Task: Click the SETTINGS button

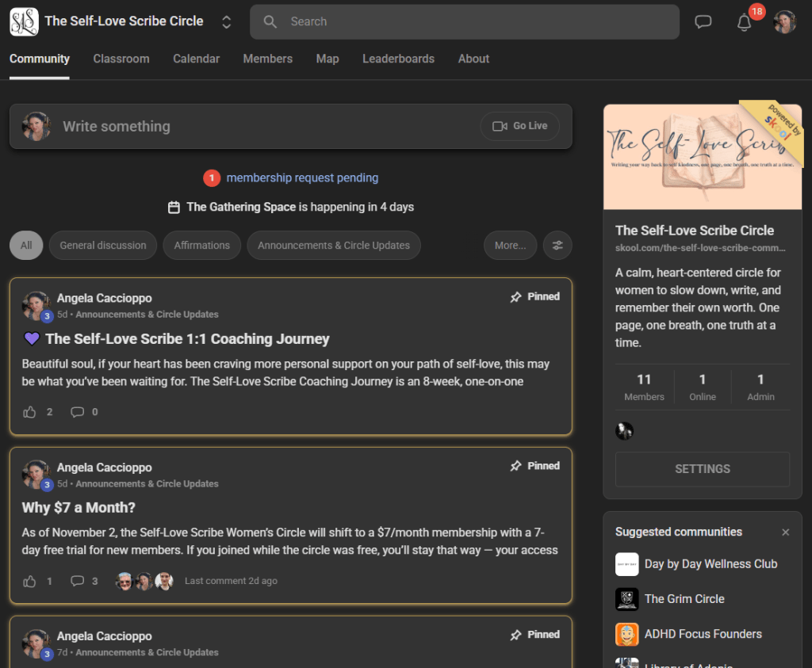Action: [x=702, y=469]
